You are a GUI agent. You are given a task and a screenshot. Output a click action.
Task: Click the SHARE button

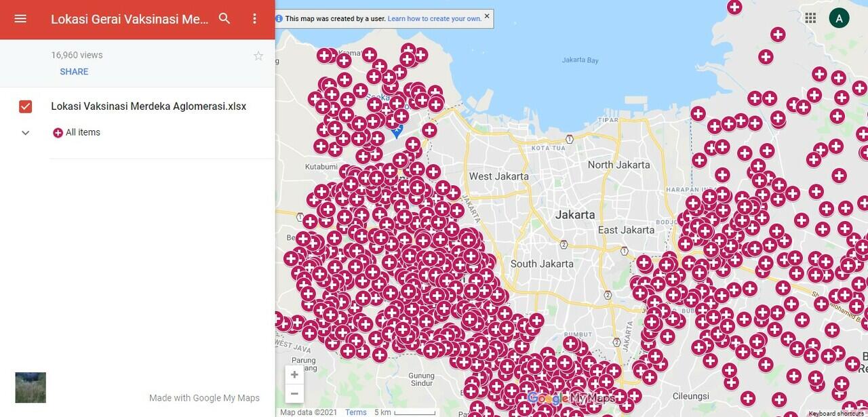pyautogui.click(x=74, y=72)
